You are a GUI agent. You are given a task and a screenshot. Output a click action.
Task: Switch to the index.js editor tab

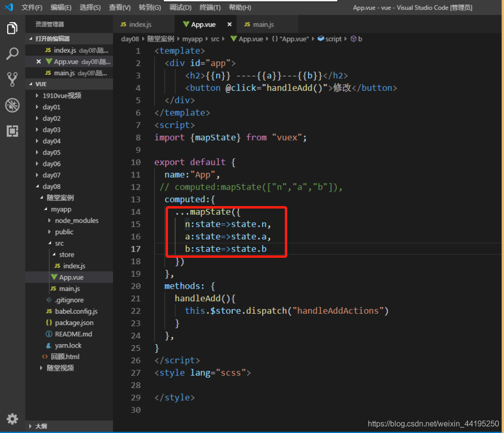(x=143, y=25)
